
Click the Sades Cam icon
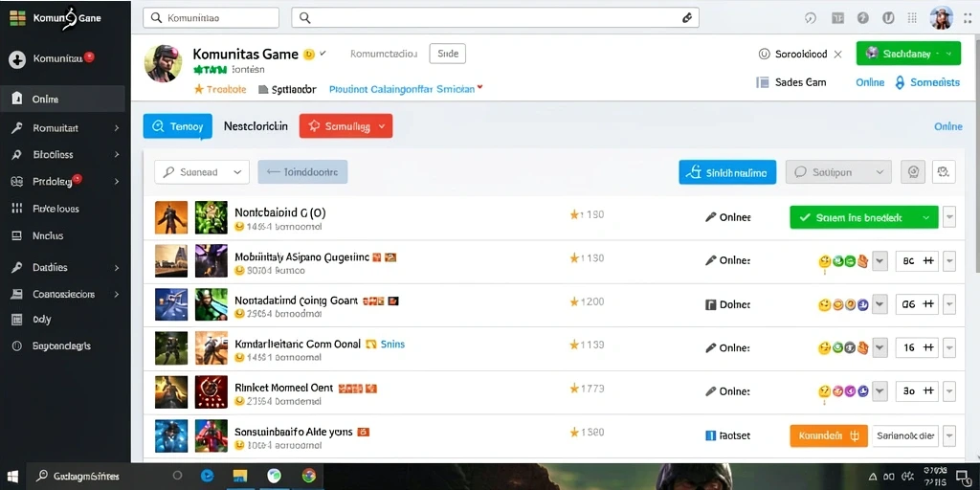pos(762,82)
